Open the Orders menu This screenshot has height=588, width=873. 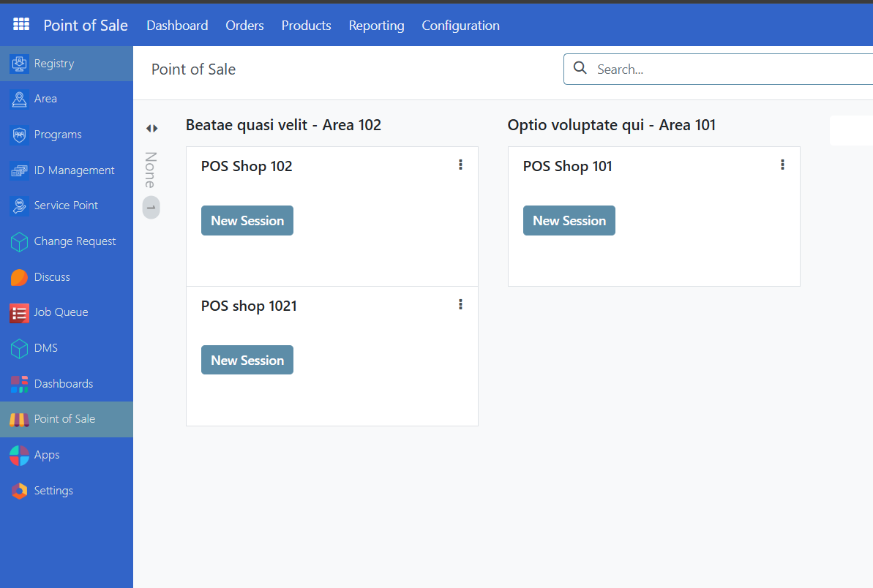pyautogui.click(x=244, y=26)
